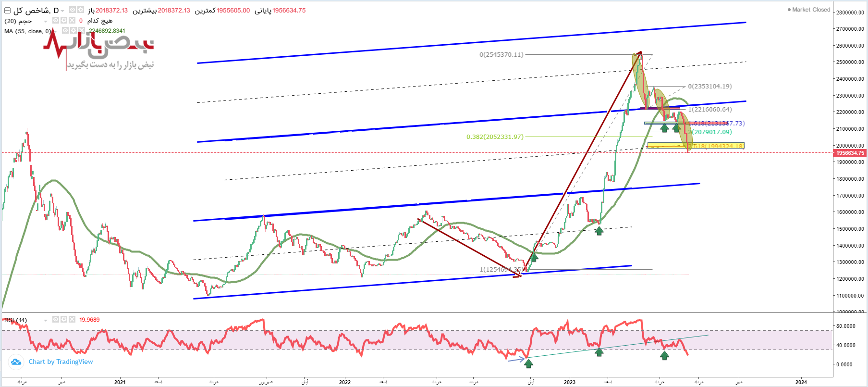868x387 pixels.
Task: Click the Market Closed status label
Action: 811,10
